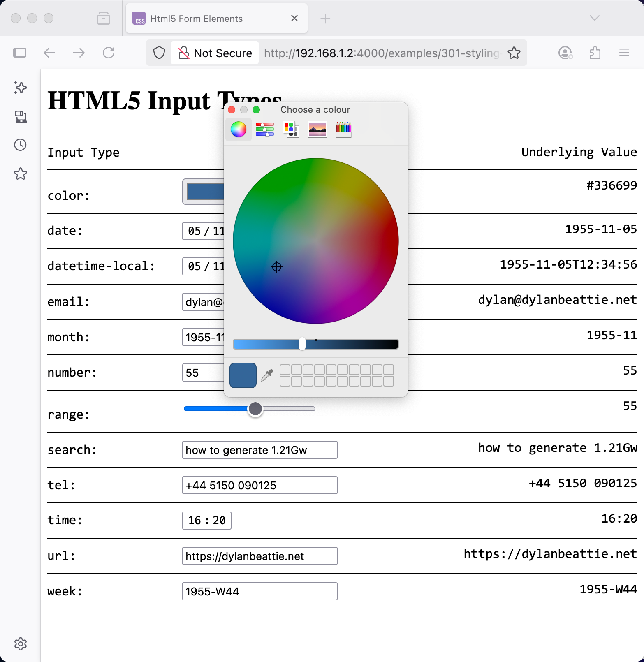Toggle the sidebar panel button
The height and width of the screenshot is (662, 644).
[20, 53]
